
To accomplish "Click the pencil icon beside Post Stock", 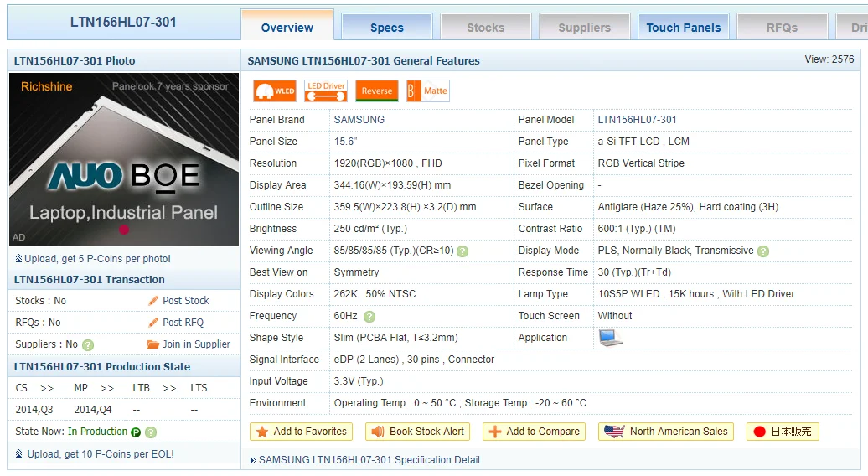I will pyautogui.click(x=153, y=301).
